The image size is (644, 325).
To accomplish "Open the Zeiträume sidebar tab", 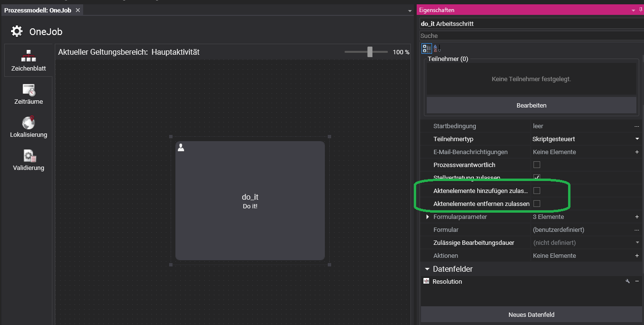I will [28, 94].
